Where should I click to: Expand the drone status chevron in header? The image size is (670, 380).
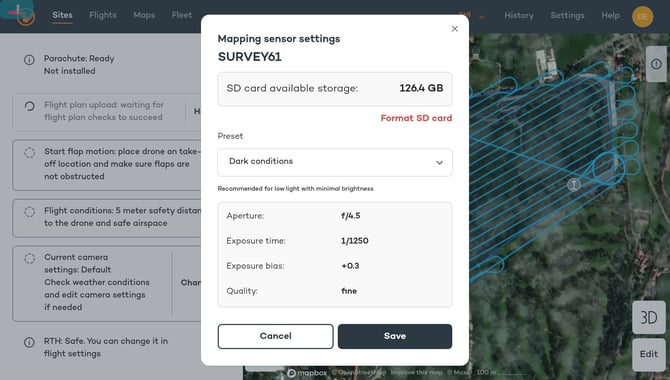(482, 17)
